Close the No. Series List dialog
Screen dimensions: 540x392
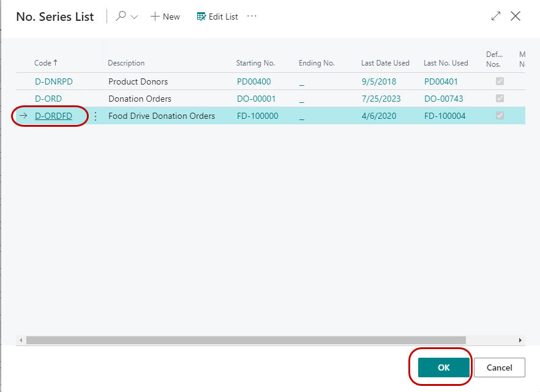point(516,17)
